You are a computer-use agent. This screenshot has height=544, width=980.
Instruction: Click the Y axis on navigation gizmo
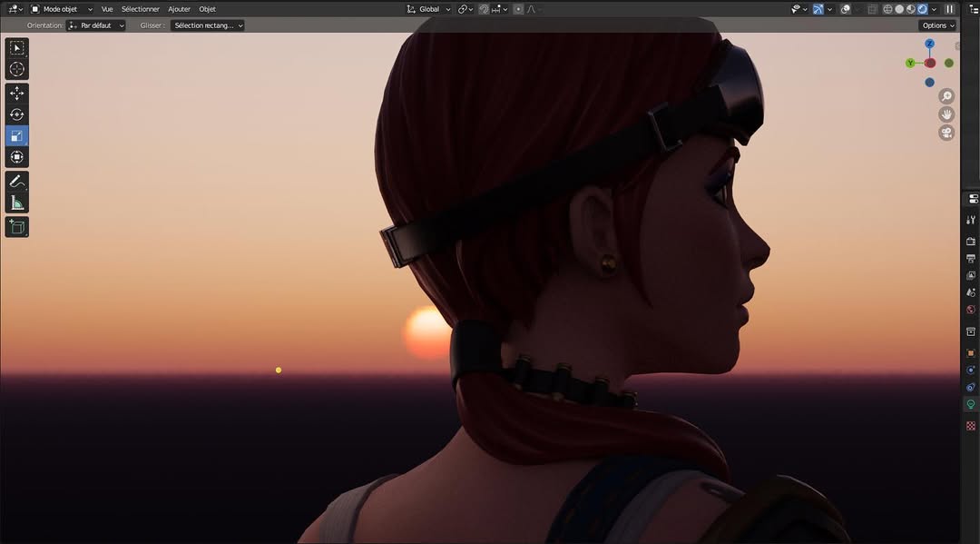pyautogui.click(x=911, y=63)
